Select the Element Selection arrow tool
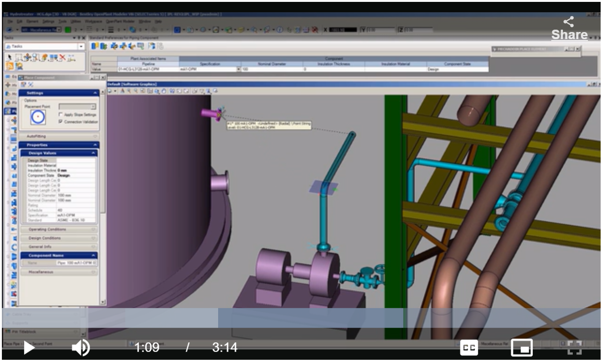 [x=9, y=57]
